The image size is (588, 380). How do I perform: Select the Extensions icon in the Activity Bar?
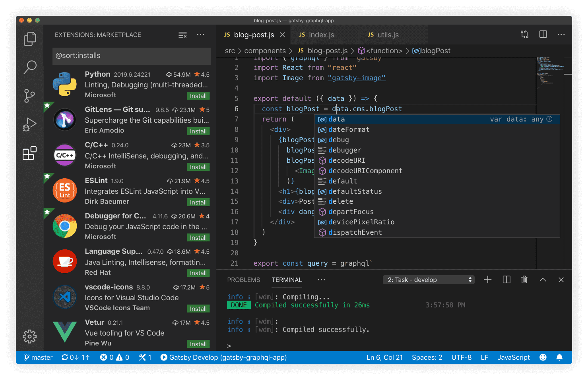[x=30, y=153]
